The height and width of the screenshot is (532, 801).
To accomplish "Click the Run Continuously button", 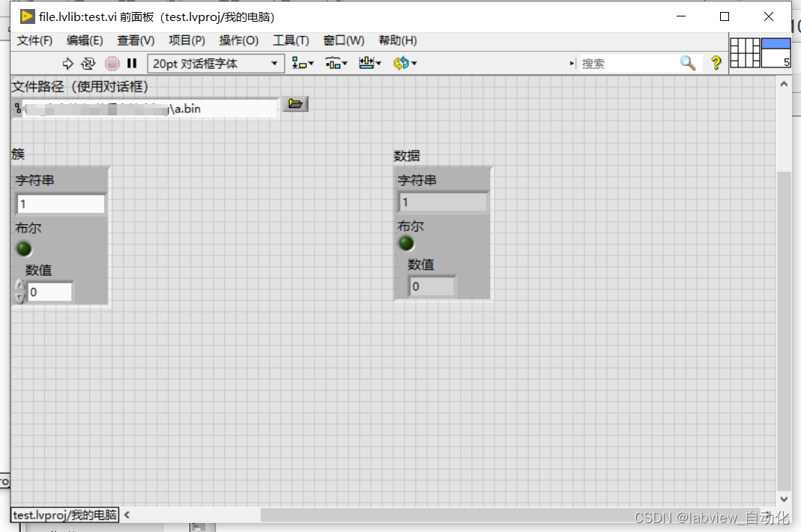I will click(88, 64).
